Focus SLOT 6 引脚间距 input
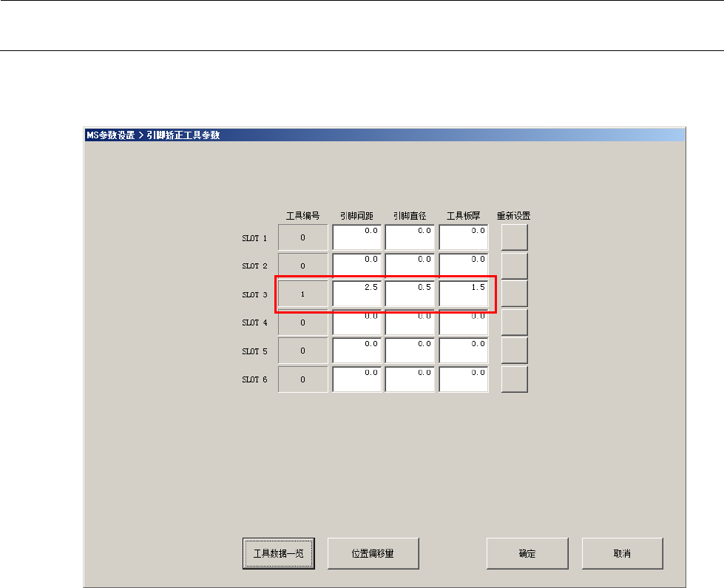Screen dimensions: 724x588 [x=357, y=379]
